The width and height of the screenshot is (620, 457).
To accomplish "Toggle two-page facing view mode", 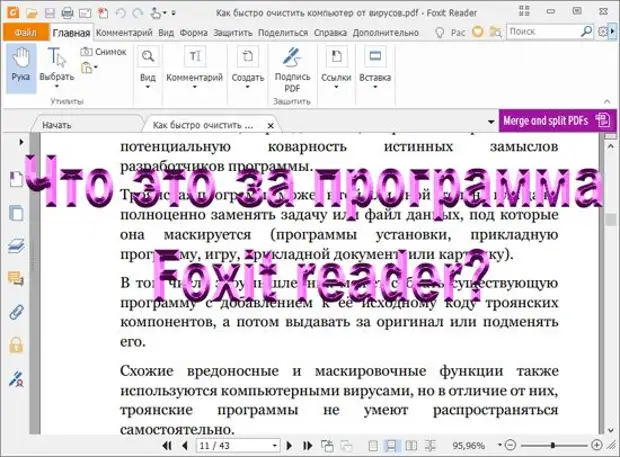I will [x=409, y=444].
